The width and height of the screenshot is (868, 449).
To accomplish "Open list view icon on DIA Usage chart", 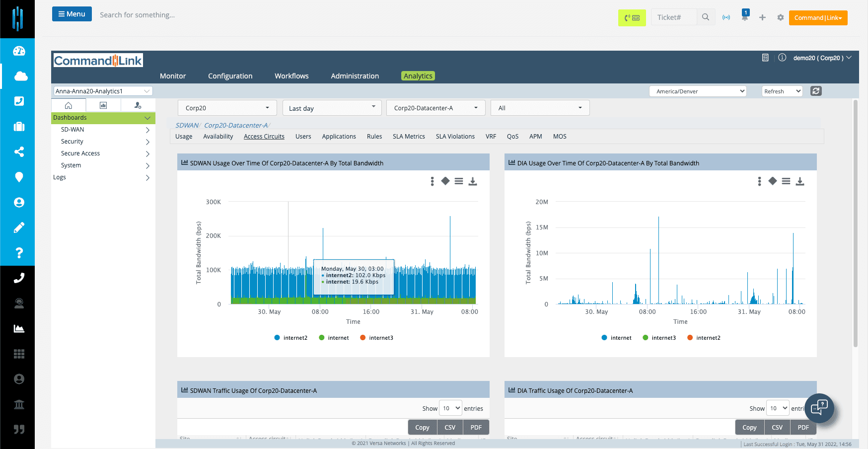I will click(x=786, y=181).
